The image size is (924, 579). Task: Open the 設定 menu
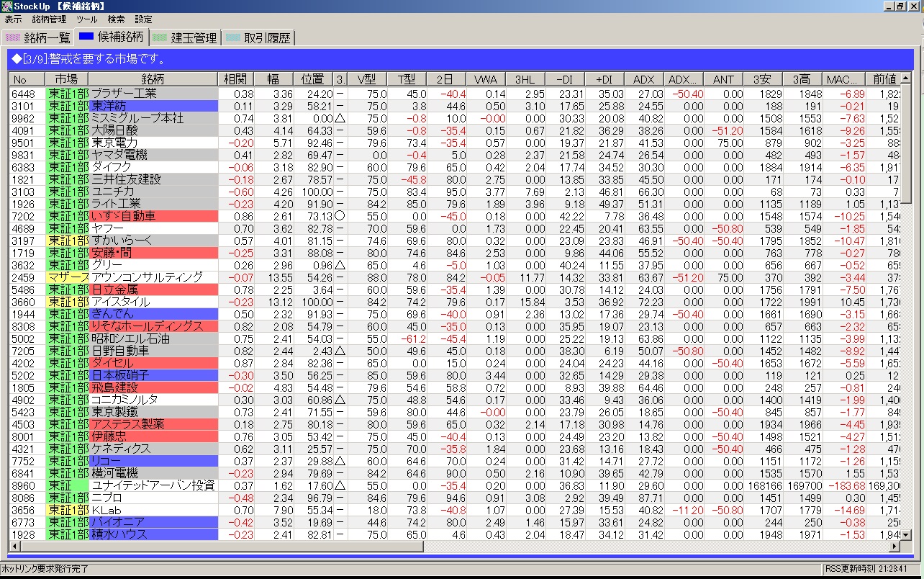144,19
